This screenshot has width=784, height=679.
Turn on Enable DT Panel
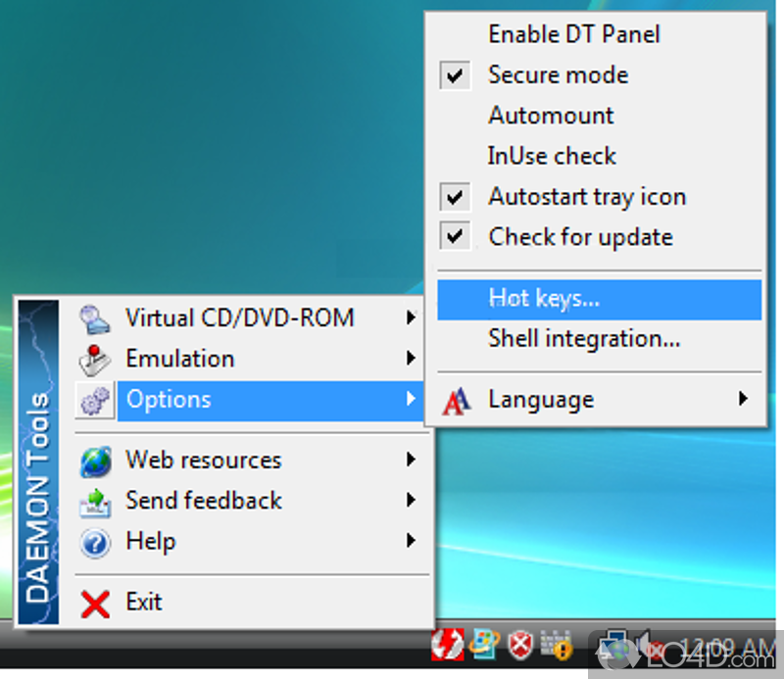[x=599, y=34]
